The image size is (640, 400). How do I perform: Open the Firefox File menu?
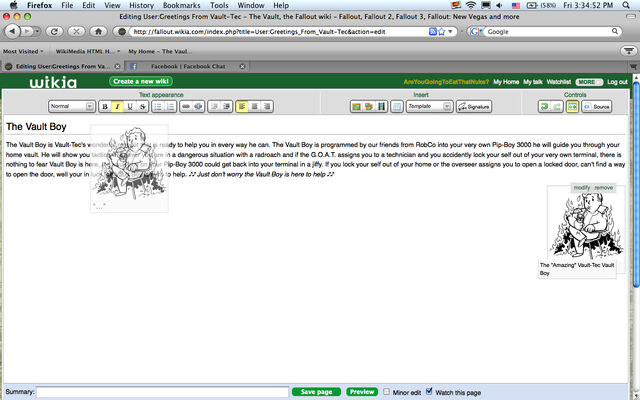pos(67,5)
